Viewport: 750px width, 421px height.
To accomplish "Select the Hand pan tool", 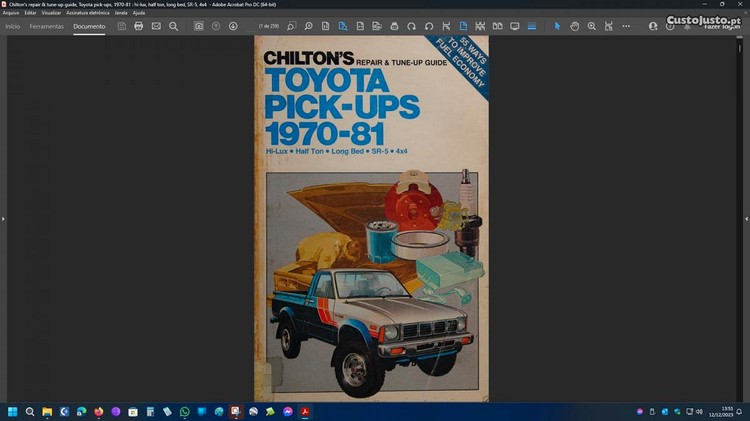I will [x=575, y=26].
